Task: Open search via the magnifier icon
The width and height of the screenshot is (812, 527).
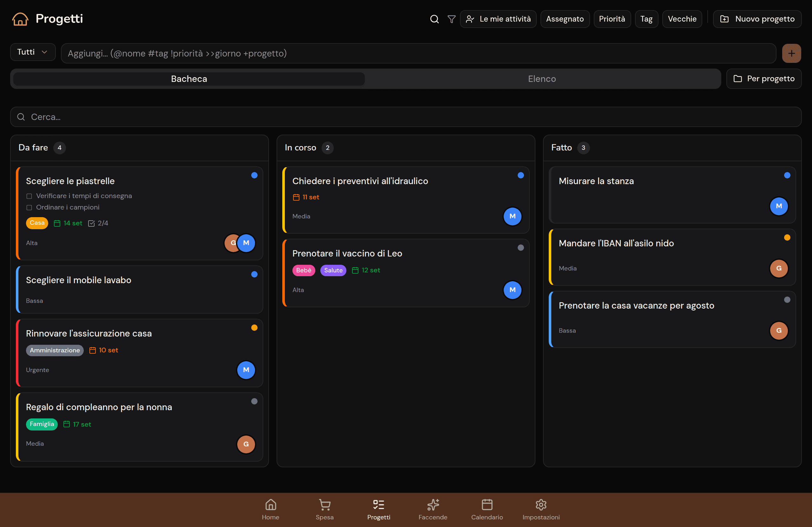Action: tap(434, 19)
